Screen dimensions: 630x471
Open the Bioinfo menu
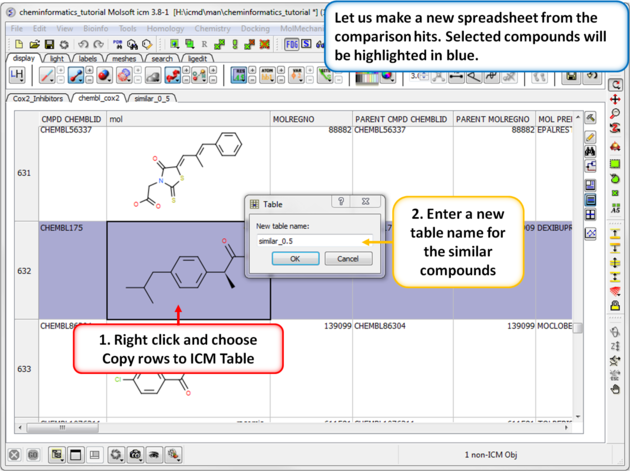coord(96,29)
